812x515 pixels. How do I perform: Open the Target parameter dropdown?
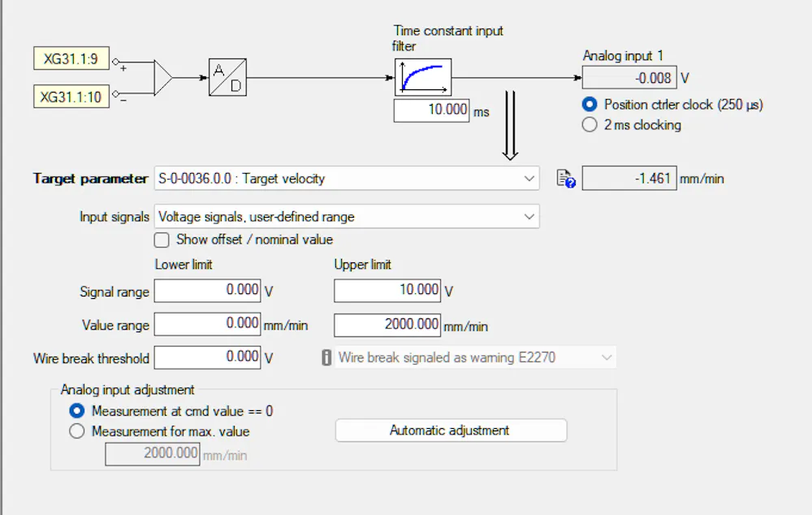point(347,179)
